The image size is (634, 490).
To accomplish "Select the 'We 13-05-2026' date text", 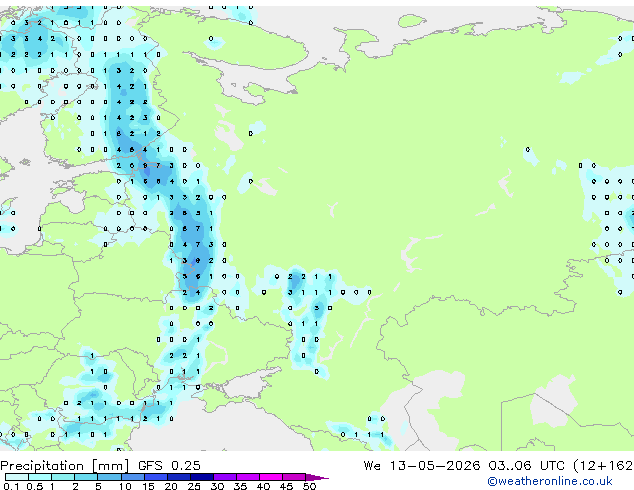I will [x=422, y=466].
